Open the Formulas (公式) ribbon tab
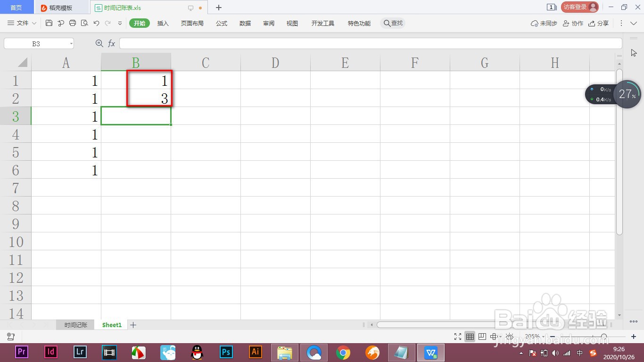Viewport: 644px width, 362px height. (222, 23)
